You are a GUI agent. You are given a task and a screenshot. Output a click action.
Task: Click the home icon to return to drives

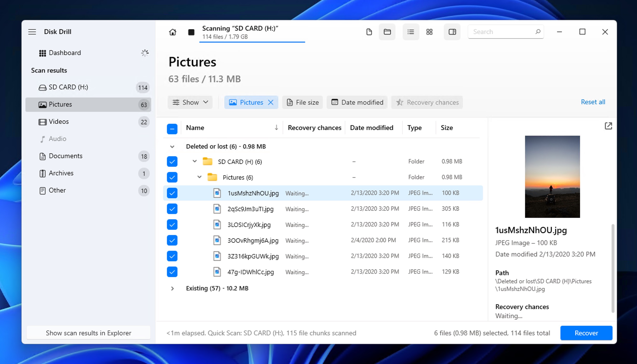pos(173,32)
